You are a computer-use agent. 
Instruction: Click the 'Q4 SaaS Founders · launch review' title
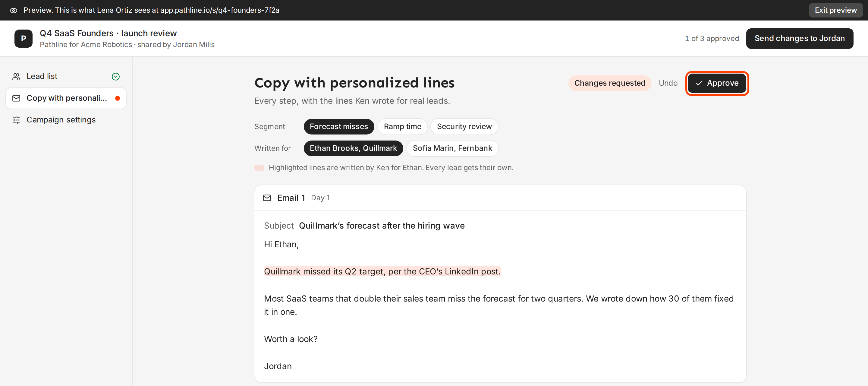[108, 33]
